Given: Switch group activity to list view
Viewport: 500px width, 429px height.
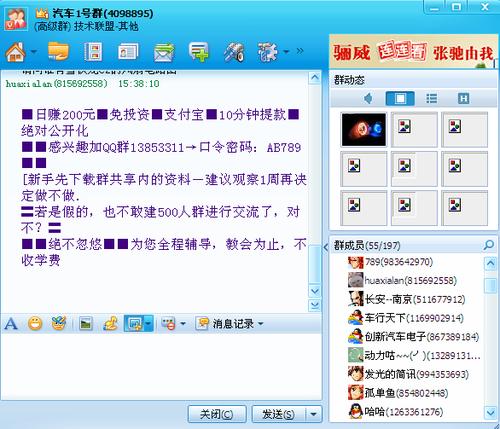Looking at the screenshot, I should coord(432,98).
